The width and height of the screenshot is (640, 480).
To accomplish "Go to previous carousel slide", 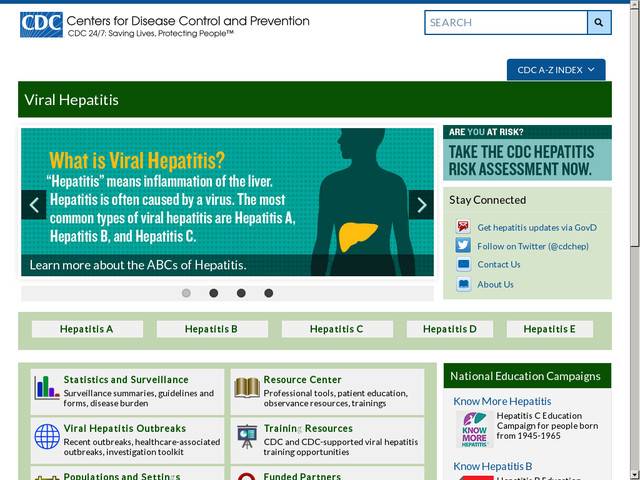I will (34, 205).
